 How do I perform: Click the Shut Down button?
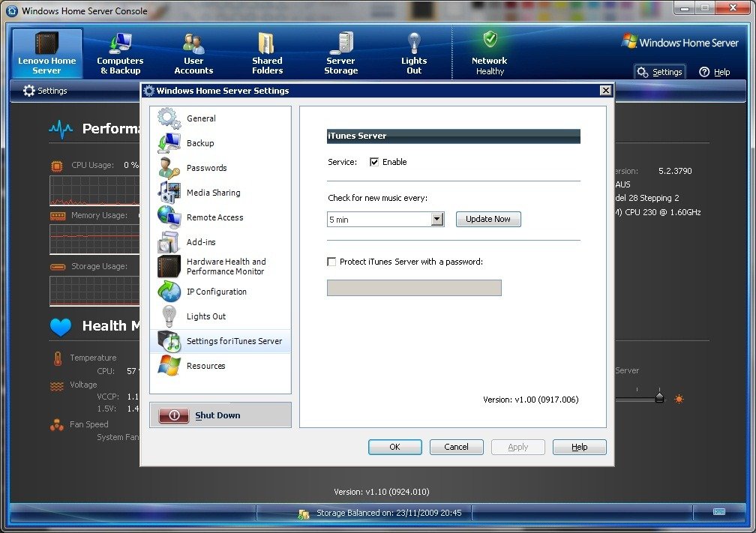[x=220, y=415]
